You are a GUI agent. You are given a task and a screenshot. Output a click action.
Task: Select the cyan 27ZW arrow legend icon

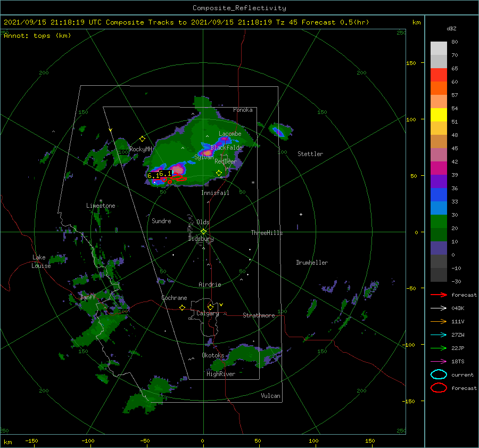(x=439, y=335)
